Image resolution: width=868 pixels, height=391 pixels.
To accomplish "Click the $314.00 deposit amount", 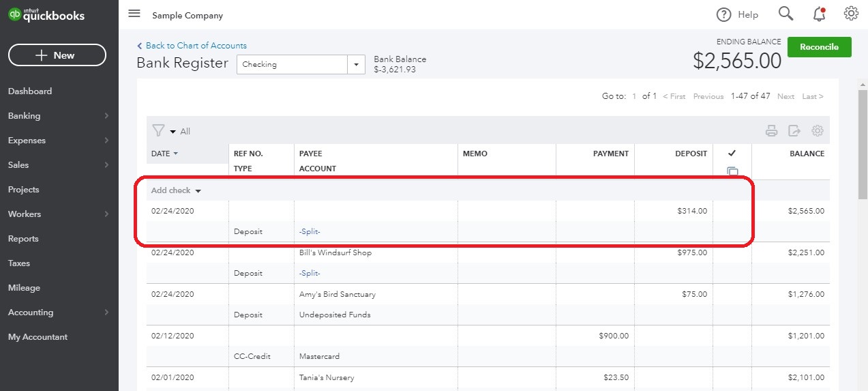I will coord(692,211).
